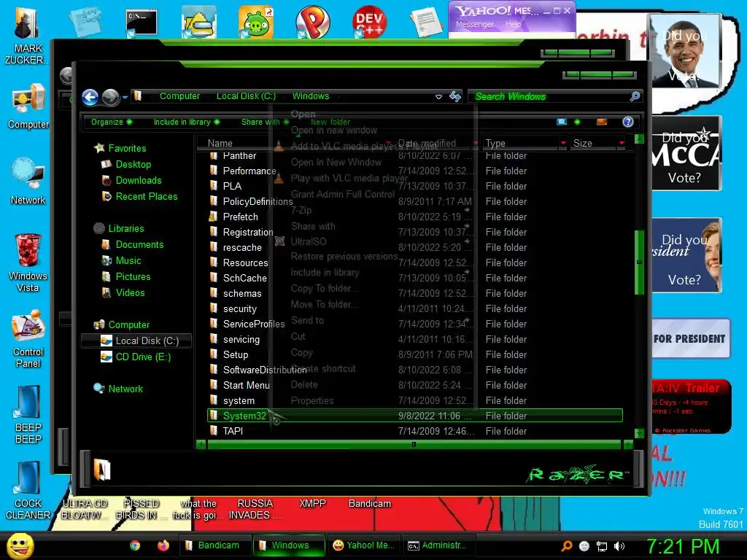
Task: Open the Size column filter dropdown arrow
Action: [622, 143]
